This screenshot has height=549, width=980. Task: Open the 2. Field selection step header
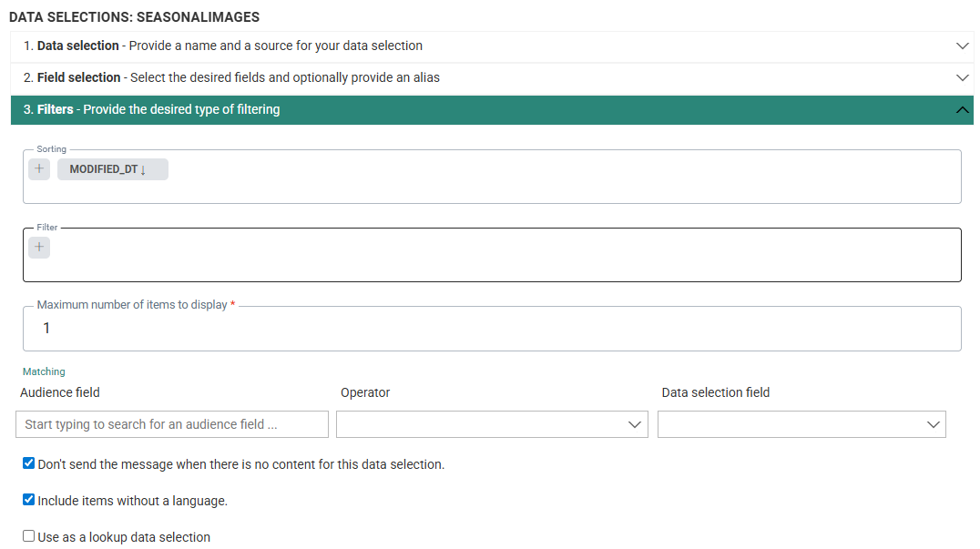[x=231, y=77]
